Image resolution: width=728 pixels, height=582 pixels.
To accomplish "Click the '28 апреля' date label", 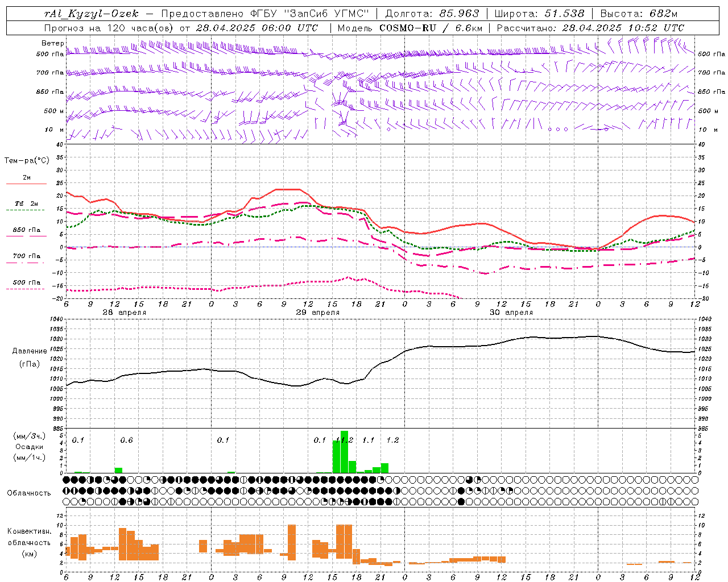I will click(x=124, y=313).
